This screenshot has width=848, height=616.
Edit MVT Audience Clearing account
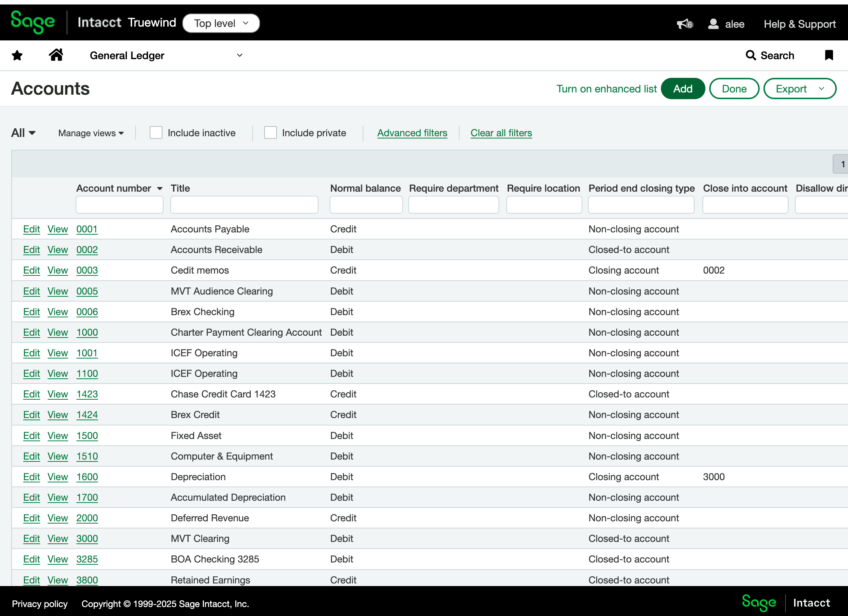[x=31, y=291]
